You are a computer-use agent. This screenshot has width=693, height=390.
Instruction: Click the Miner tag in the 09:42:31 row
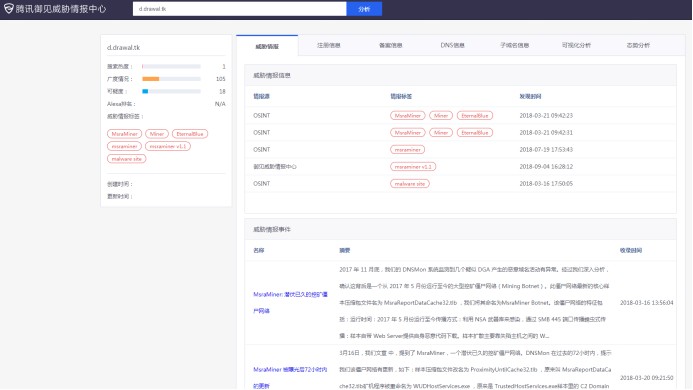[x=441, y=132]
